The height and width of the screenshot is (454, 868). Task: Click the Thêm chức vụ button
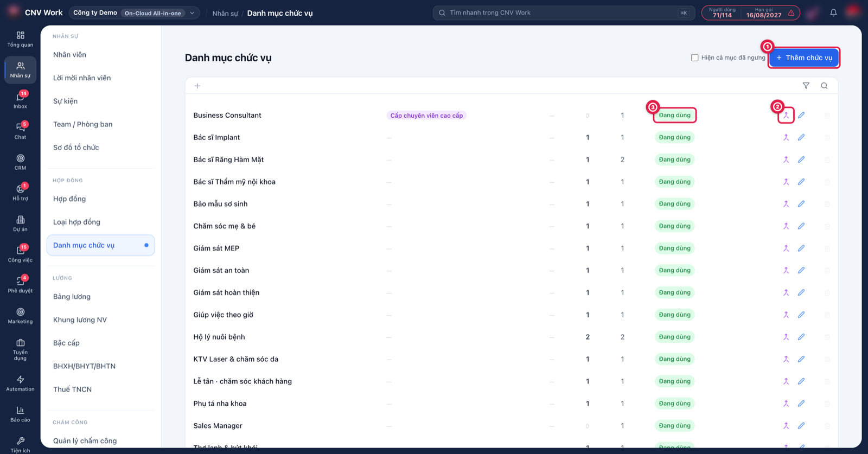coord(804,57)
